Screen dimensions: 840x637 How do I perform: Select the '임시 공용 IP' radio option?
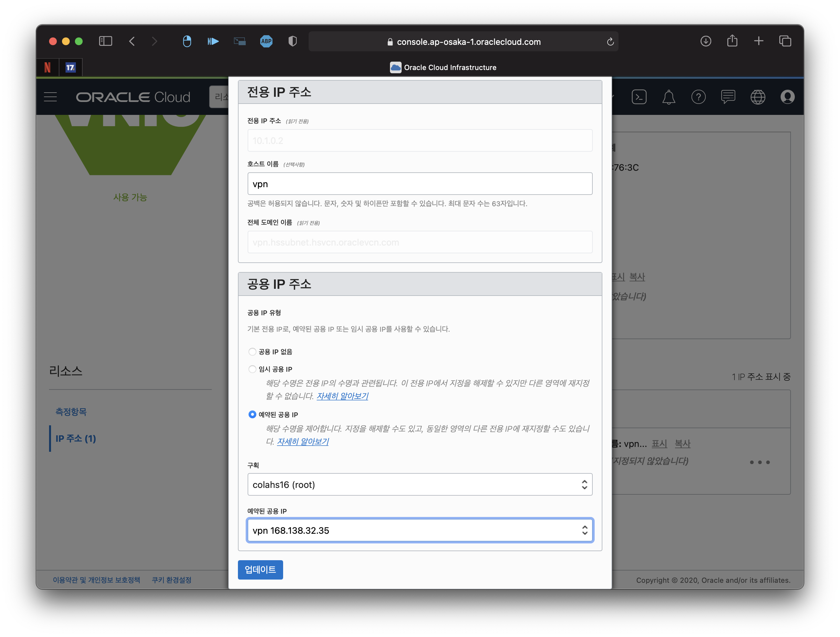click(252, 369)
